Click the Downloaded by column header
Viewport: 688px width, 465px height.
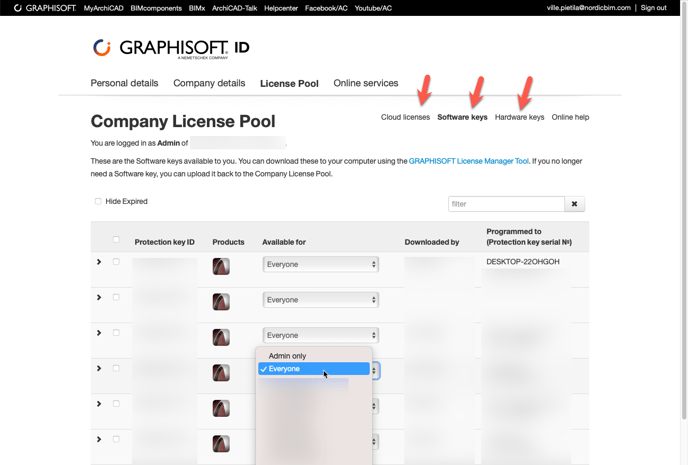[432, 242]
